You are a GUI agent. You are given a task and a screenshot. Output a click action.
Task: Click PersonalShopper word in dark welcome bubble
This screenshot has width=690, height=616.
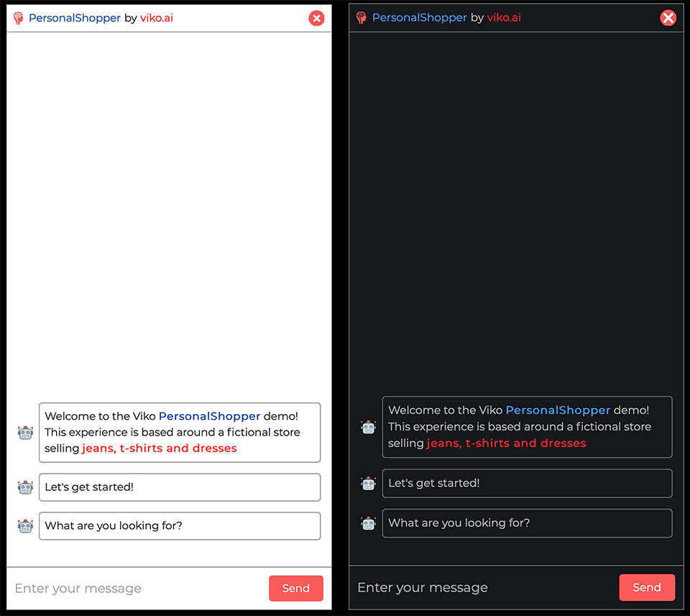(558, 410)
